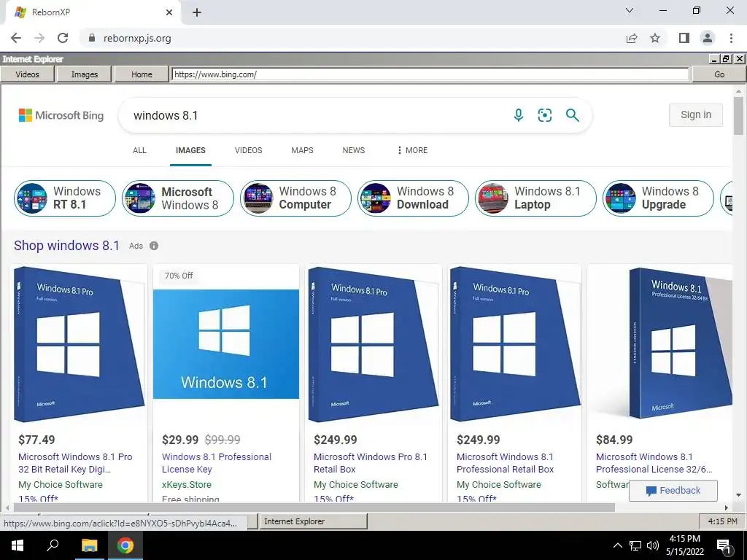Click the Sign in button
The image size is (747, 560).
click(695, 114)
